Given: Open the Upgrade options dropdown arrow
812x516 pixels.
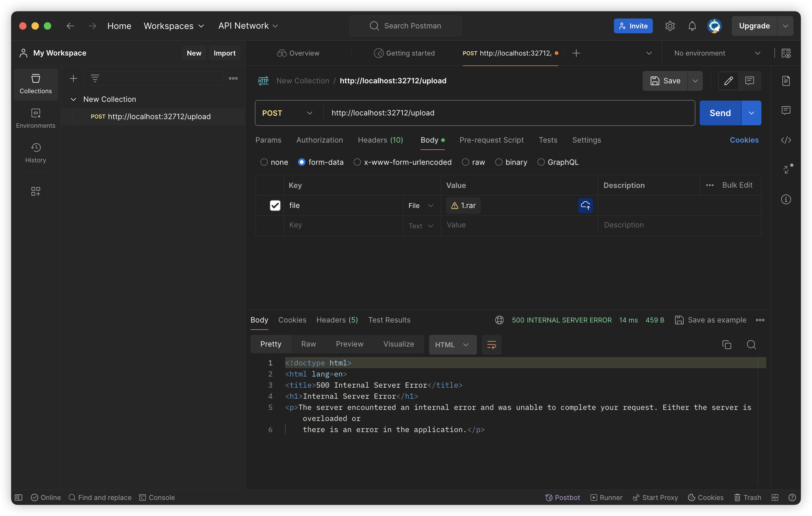Looking at the screenshot, I should pyautogui.click(x=785, y=26).
